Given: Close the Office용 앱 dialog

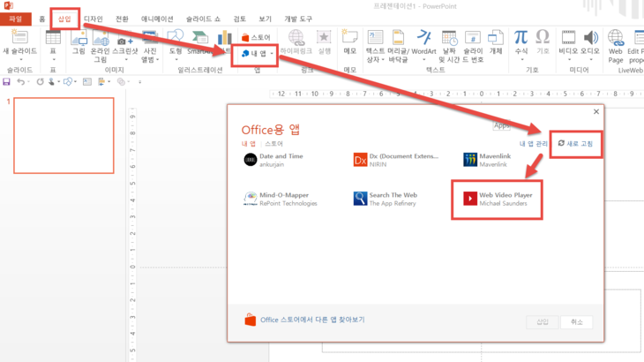Looking at the screenshot, I should (x=596, y=112).
